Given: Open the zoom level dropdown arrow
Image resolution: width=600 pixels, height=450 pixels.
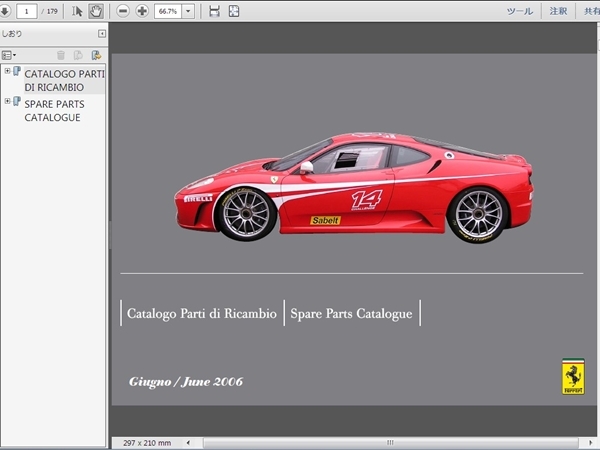Looking at the screenshot, I should click(x=188, y=11).
